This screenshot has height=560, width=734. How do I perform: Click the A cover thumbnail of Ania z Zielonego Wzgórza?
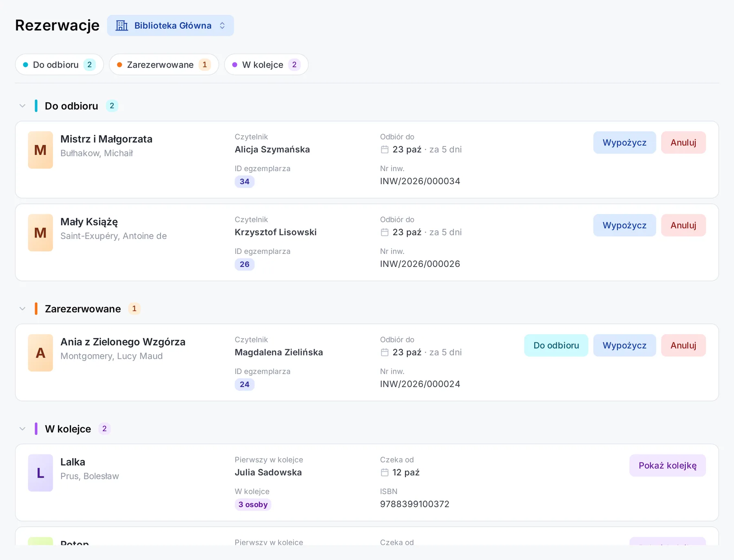[40, 353]
